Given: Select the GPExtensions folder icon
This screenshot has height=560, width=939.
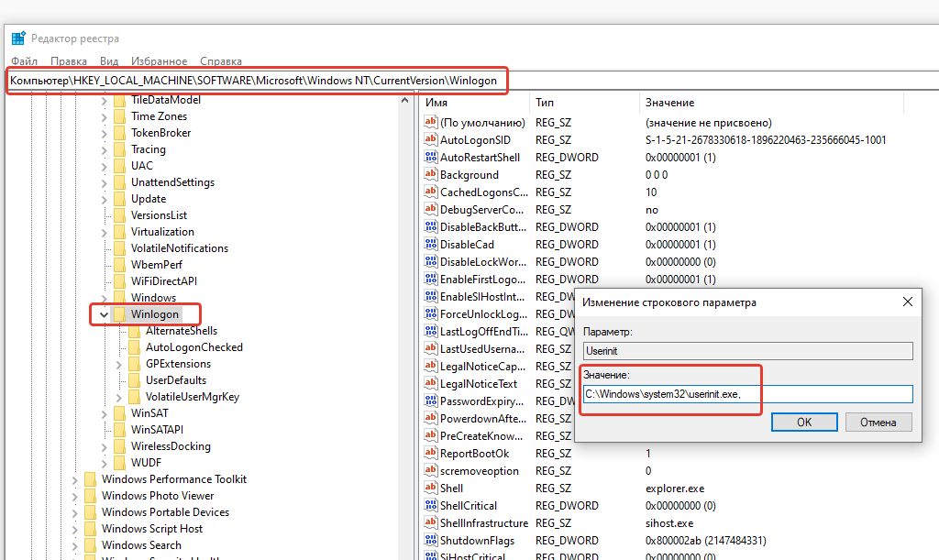Looking at the screenshot, I should click(x=134, y=364).
